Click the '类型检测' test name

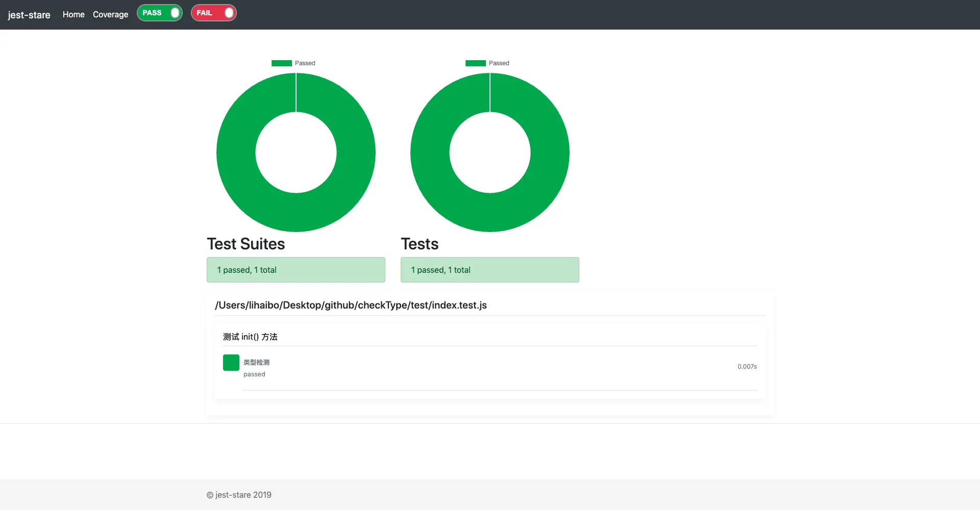(x=256, y=362)
